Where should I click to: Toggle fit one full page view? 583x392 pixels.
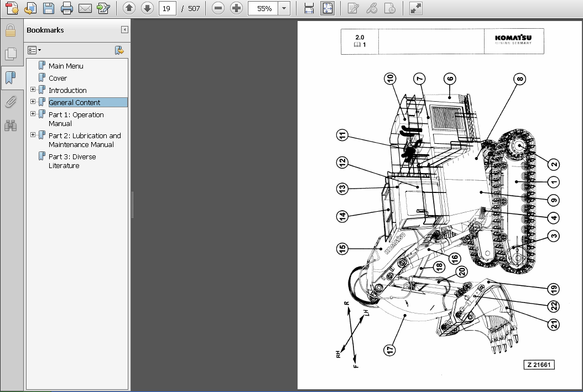(x=327, y=8)
